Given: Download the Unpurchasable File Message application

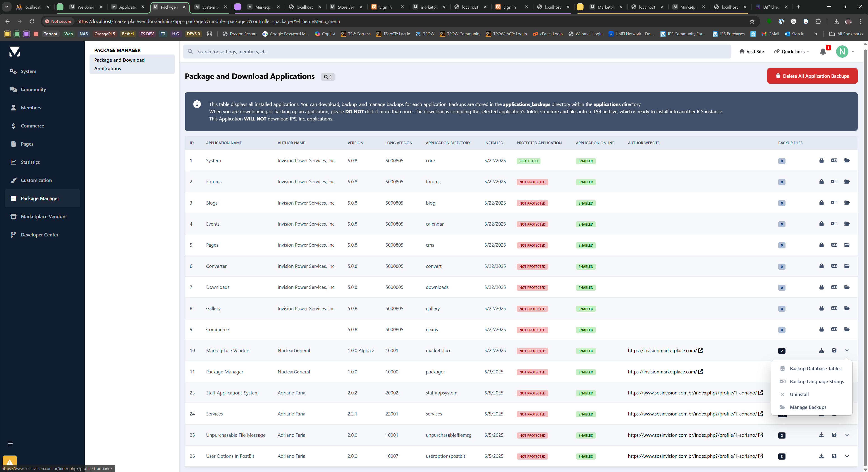Looking at the screenshot, I should pos(821,435).
